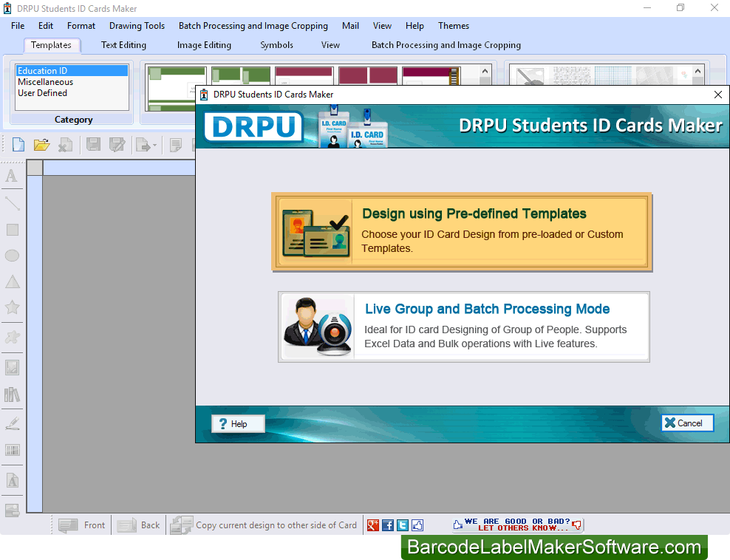Switch to Batch Processing and Image Cropping ribbon tab
This screenshot has height=560, width=730.
pos(446,45)
